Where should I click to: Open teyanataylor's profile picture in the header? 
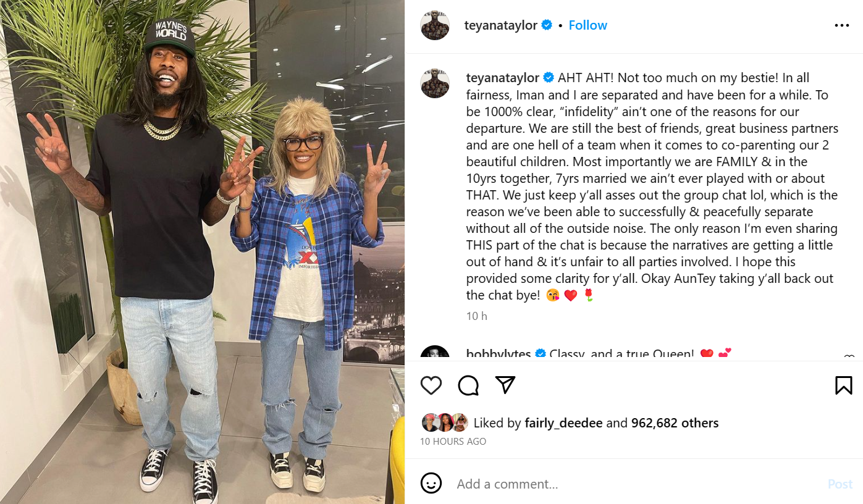click(x=435, y=25)
